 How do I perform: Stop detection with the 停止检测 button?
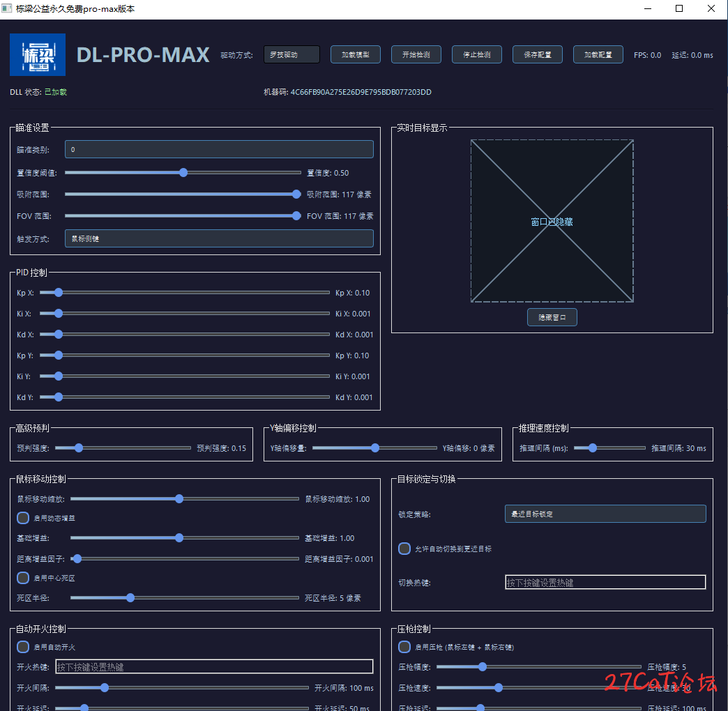[477, 55]
